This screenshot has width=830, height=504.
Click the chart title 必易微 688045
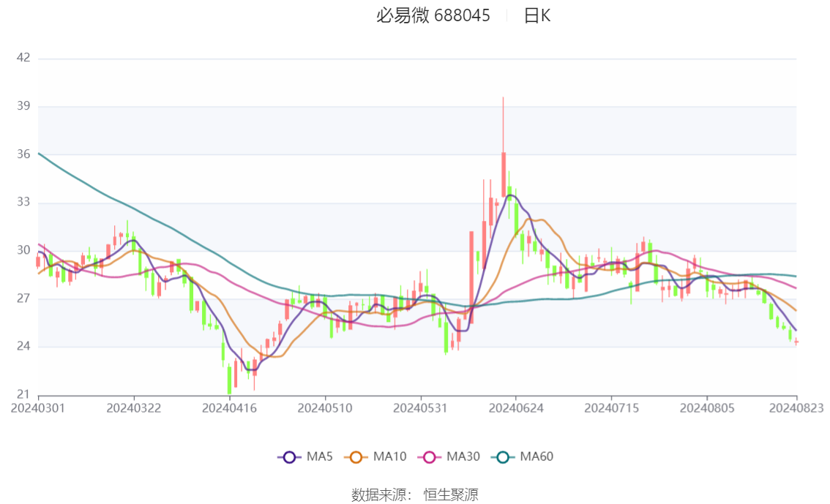click(433, 16)
